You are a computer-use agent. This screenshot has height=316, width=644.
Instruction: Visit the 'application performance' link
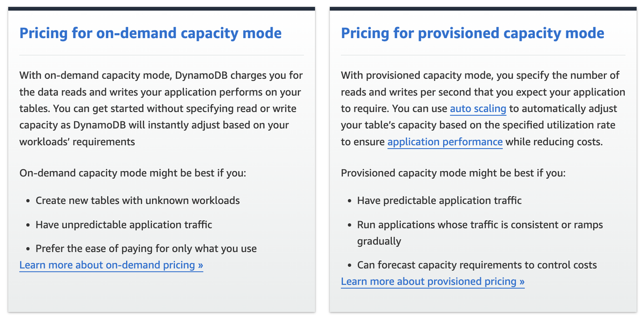coord(445,142)
